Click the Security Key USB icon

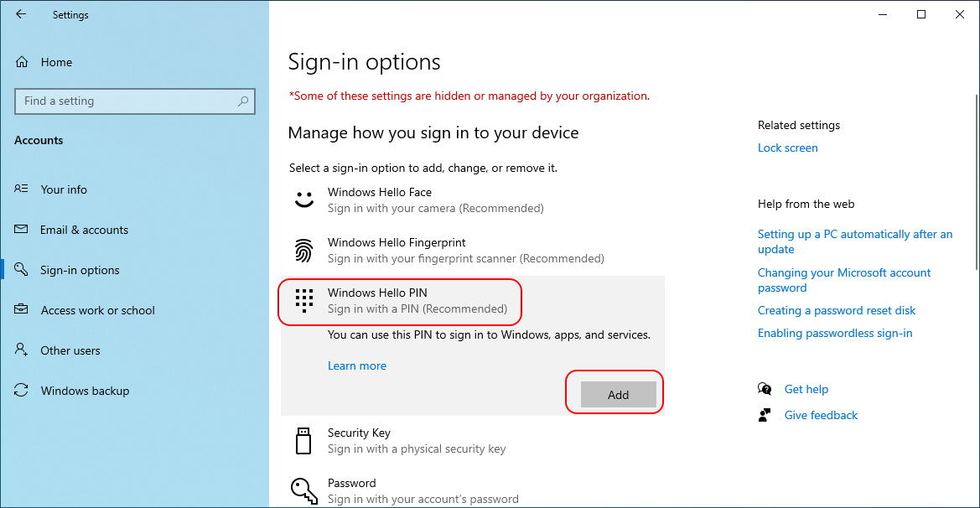(303, 441)
